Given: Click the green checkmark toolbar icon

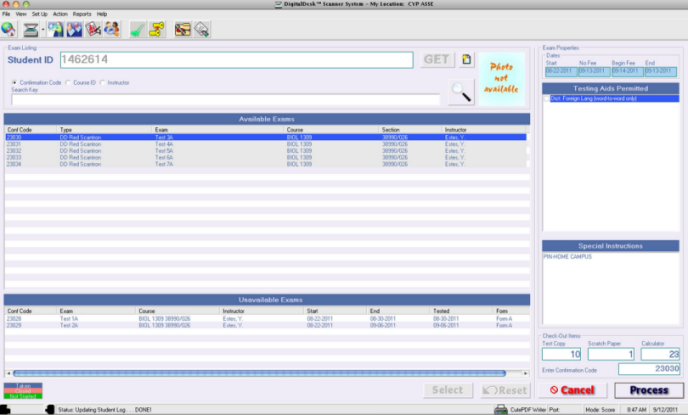Looking at the screenshot, I should point(137,29).
